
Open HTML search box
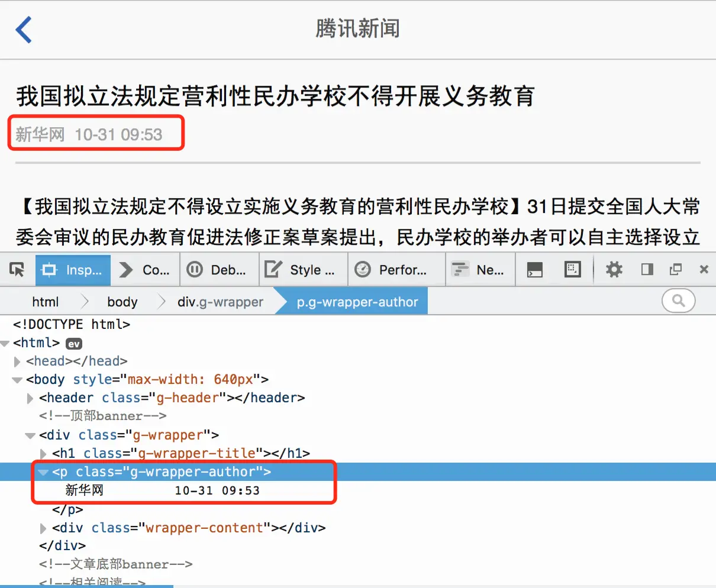(678, 301)
